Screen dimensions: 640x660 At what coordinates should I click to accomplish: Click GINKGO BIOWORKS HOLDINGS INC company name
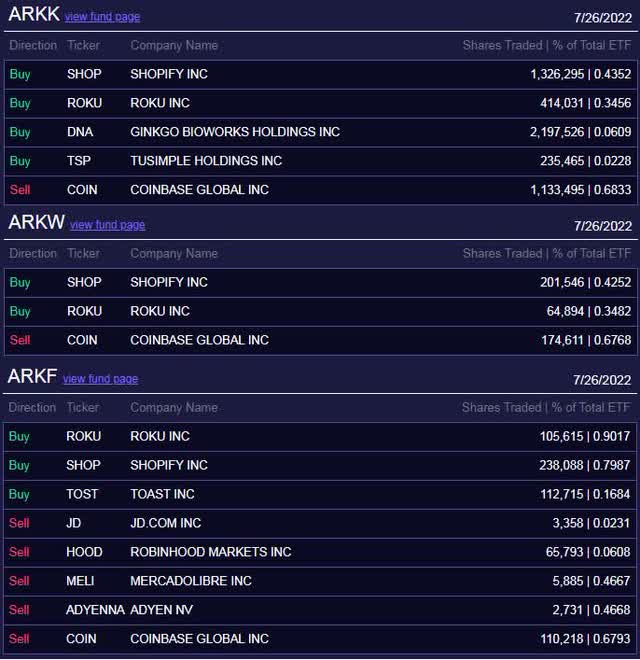[x=235, y=132]
